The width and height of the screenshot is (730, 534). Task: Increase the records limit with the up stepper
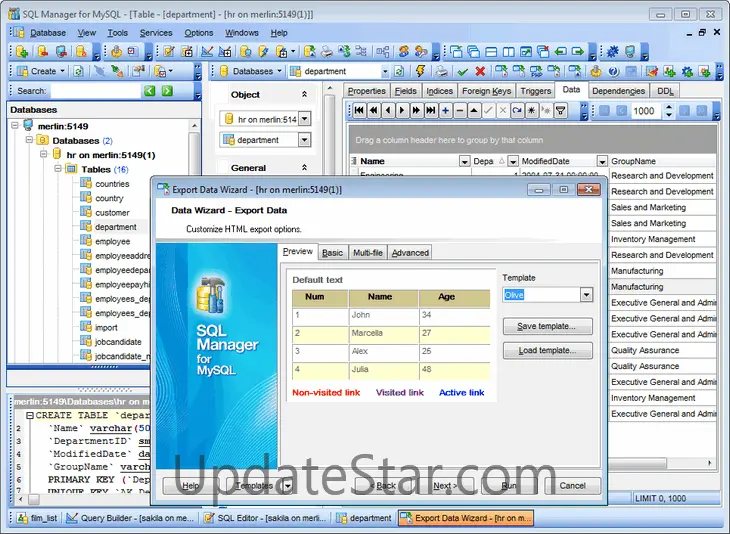pos(669,107)
